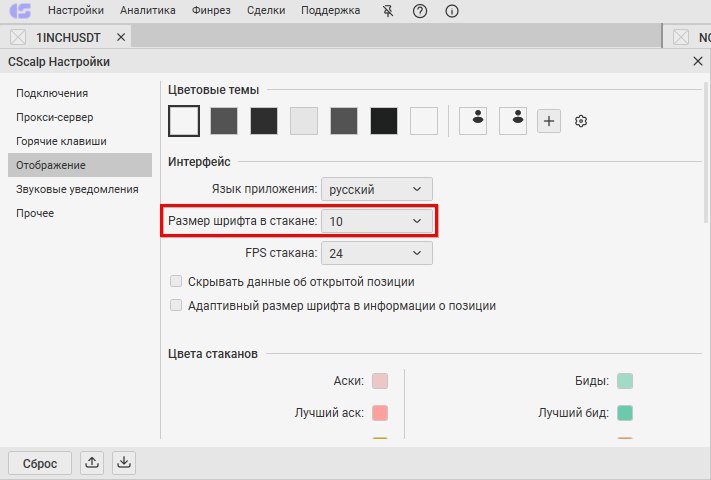Select the third dark theme swatch
711x480 pixels.
pyautogui.click(x=264, y=121)
